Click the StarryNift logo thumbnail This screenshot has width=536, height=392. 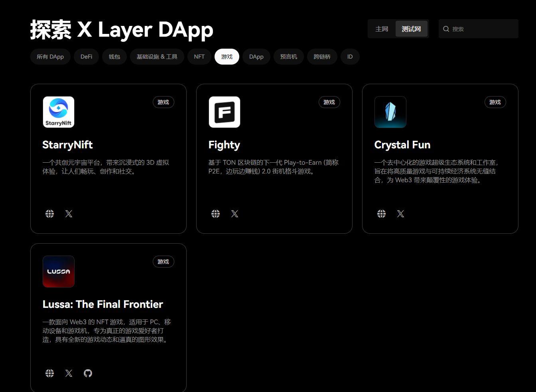click(x=59, y=112)
